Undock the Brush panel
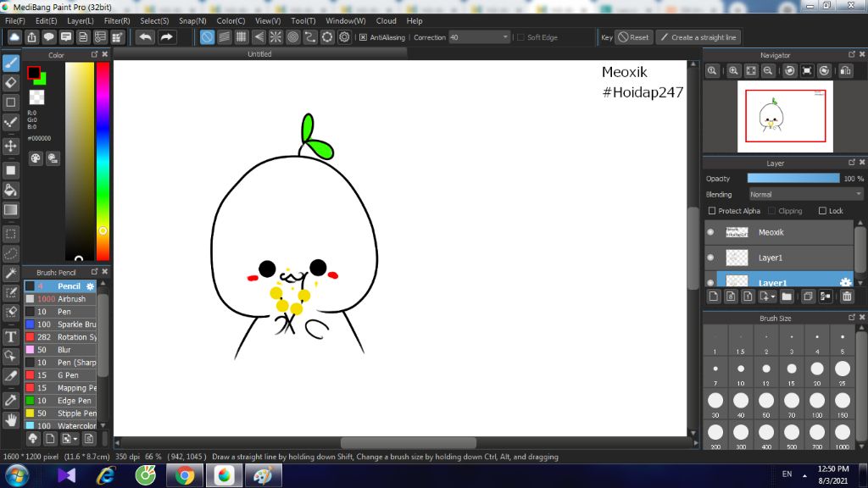Screen dimensions: 868x488 click(x=94, y=272)
